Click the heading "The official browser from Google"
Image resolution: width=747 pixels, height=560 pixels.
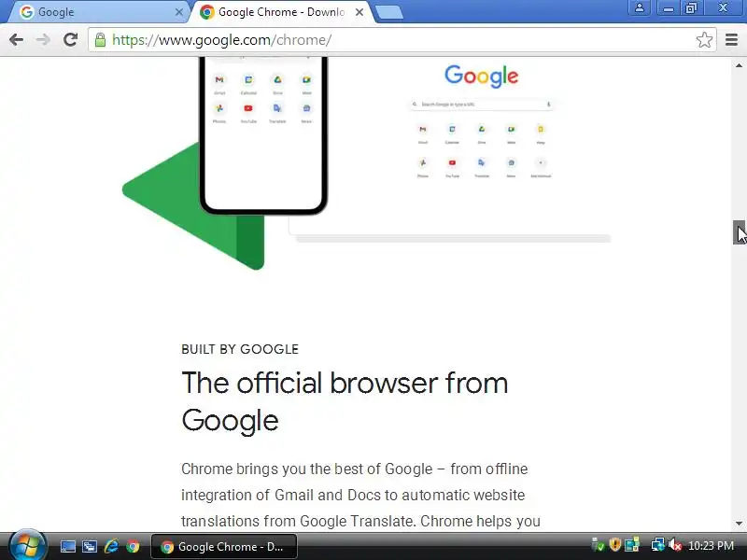click(x=345, y=401)
